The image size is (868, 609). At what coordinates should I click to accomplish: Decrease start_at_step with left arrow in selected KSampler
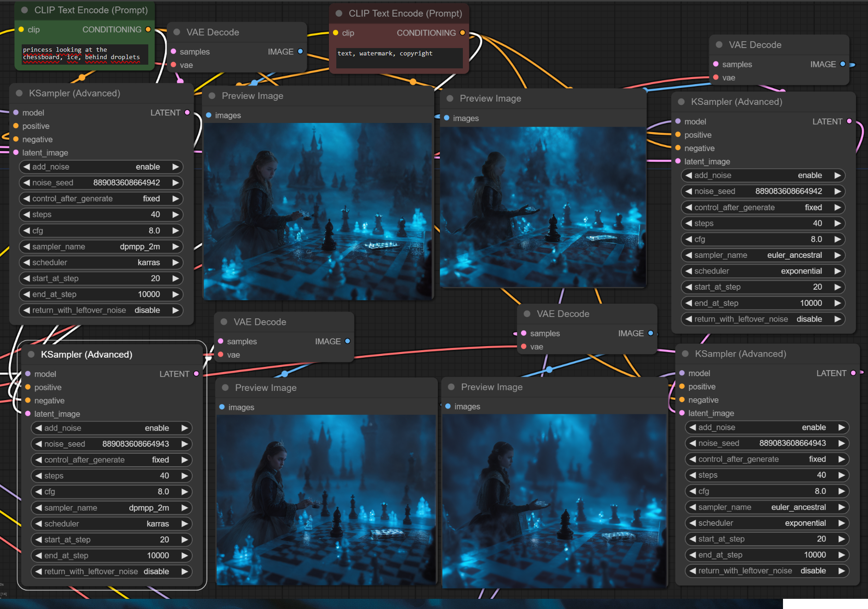coord(39,540)
